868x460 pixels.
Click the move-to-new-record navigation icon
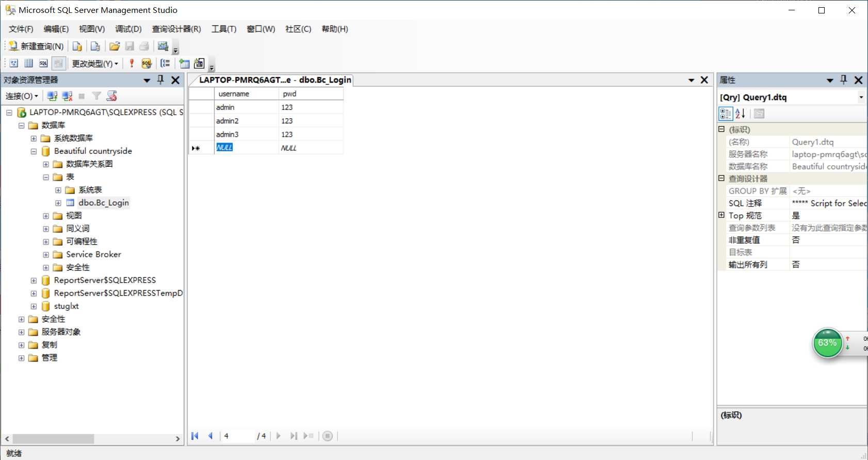click(309, 436)
